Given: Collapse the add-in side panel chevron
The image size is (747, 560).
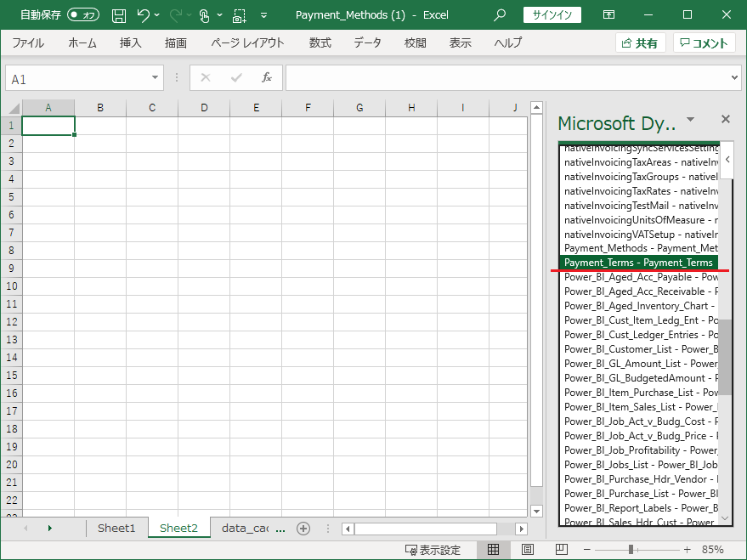Looking at the screenshot, I should 727,160.
